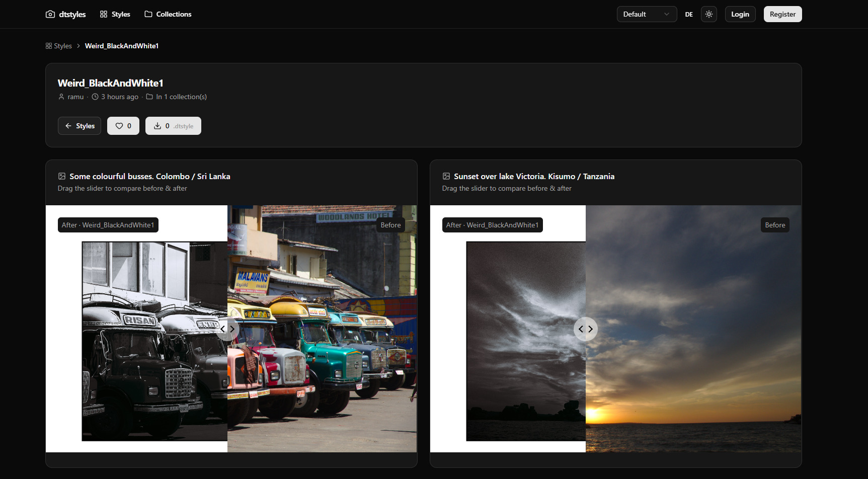
Task: Click the Before label on sunset image
Action: click(x=774, y=225)
